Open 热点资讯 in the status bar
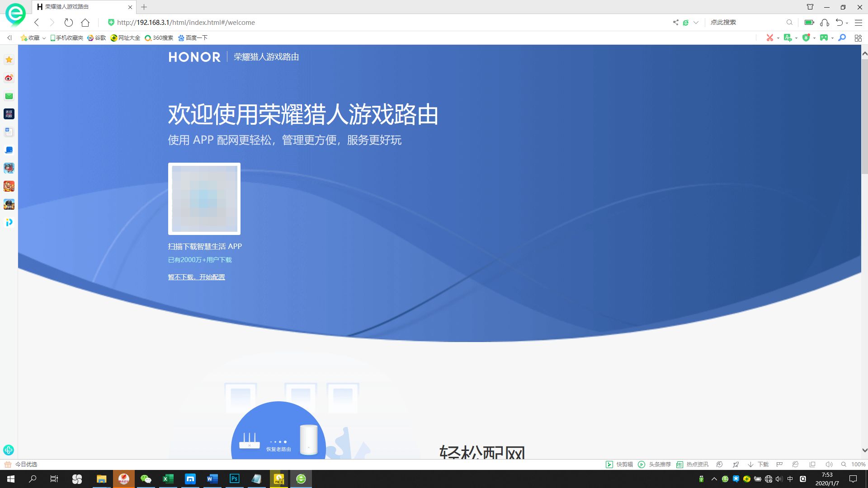The image size is (868, 488). [693, 465]
